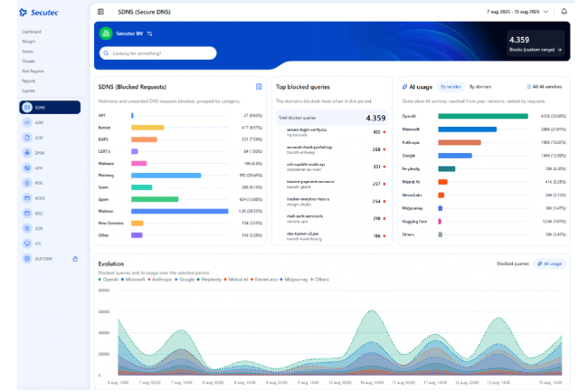Open Assets in sidebar
Image resolution: width=588 pixels, height=392 pixels.
click(x=27, y=52)
